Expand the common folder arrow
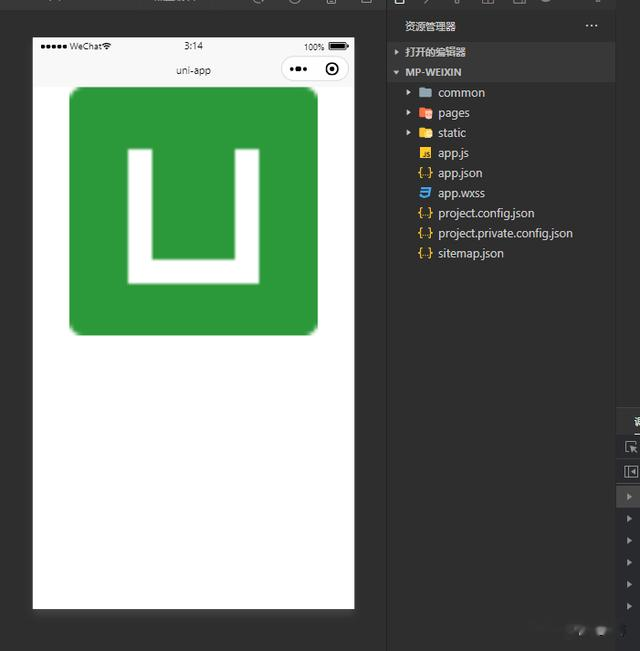640x651 pixels. (408, 92)
